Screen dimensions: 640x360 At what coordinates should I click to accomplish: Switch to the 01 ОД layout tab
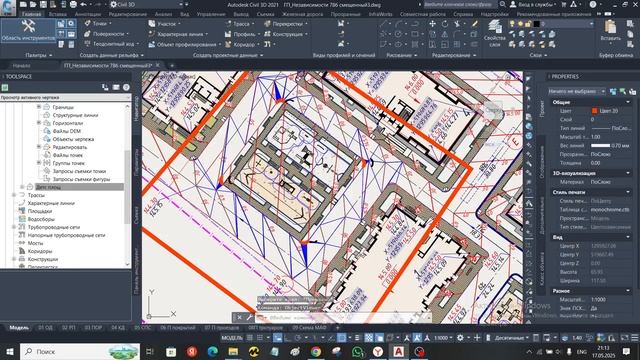coord(45,328)
